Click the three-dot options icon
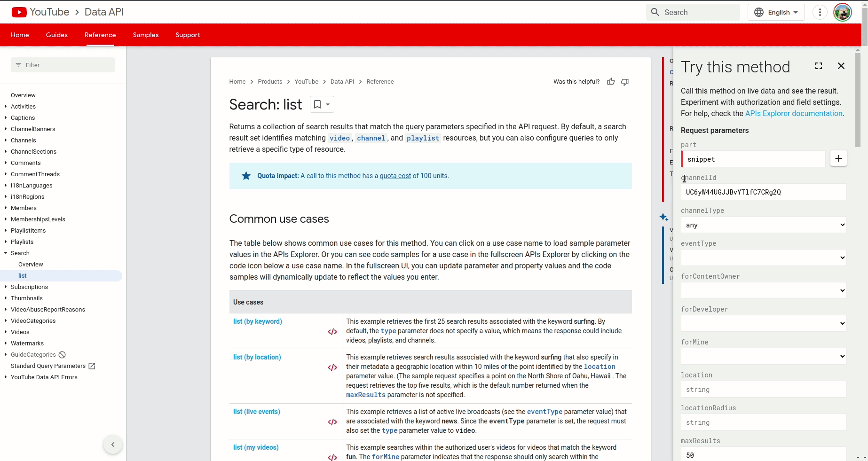This screenshot has width=868, height=461. pyautogui.click(x=820, y=12)
